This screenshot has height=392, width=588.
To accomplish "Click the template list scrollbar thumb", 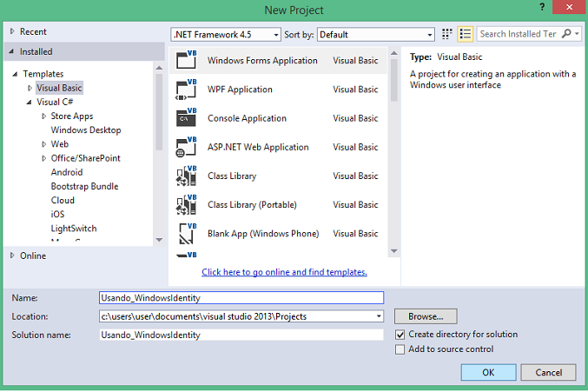I will [393, 81].
